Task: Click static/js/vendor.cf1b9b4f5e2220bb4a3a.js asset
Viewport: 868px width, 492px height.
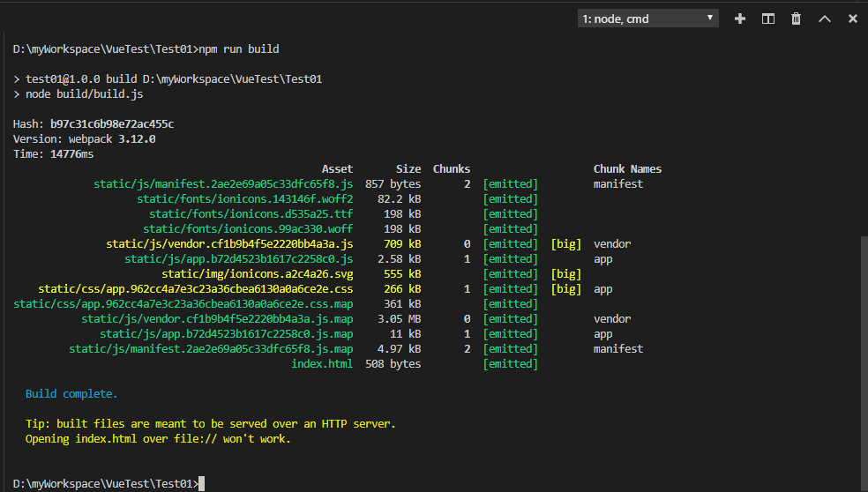Action: click(x=229, y=243)
